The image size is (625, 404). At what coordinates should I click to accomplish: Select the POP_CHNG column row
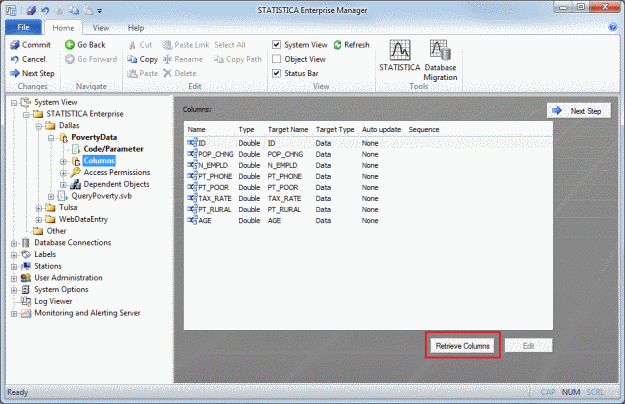point(368,154)
